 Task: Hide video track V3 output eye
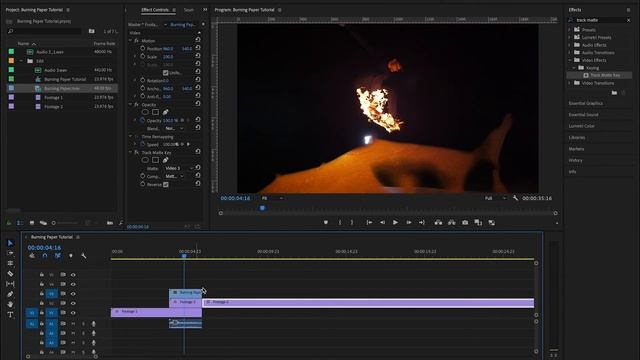[x=73, y=294]
